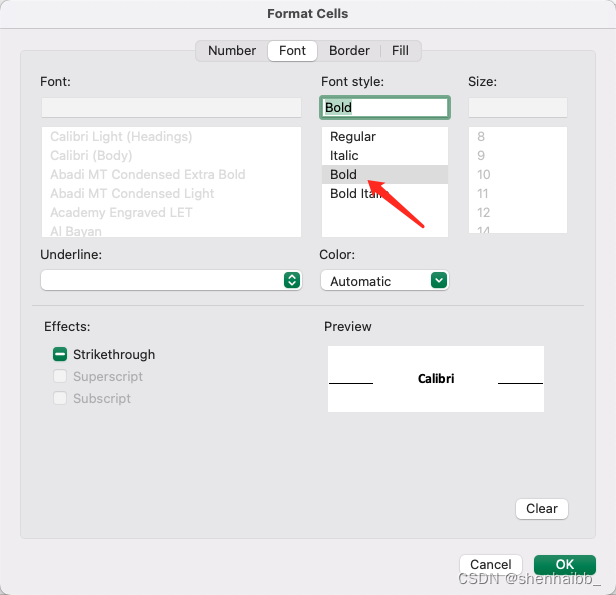Select font size 8
The height and width of the screenshot is (595, 616).
(518, 136)
